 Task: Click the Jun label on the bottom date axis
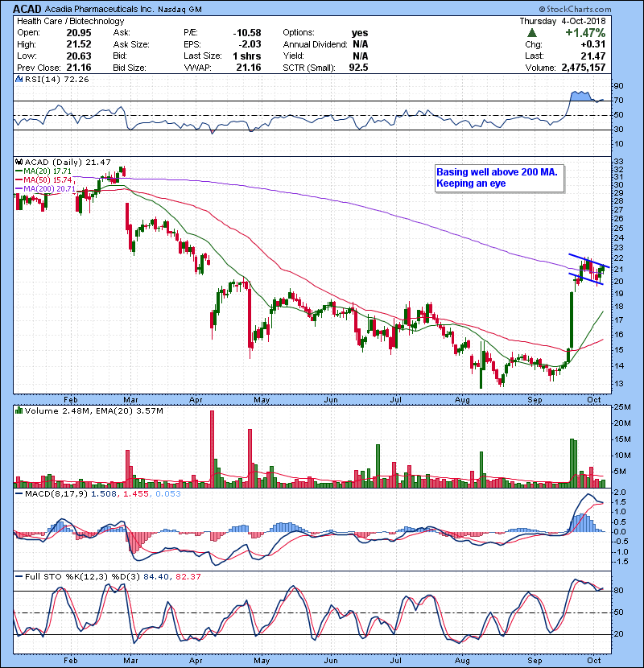331,660
